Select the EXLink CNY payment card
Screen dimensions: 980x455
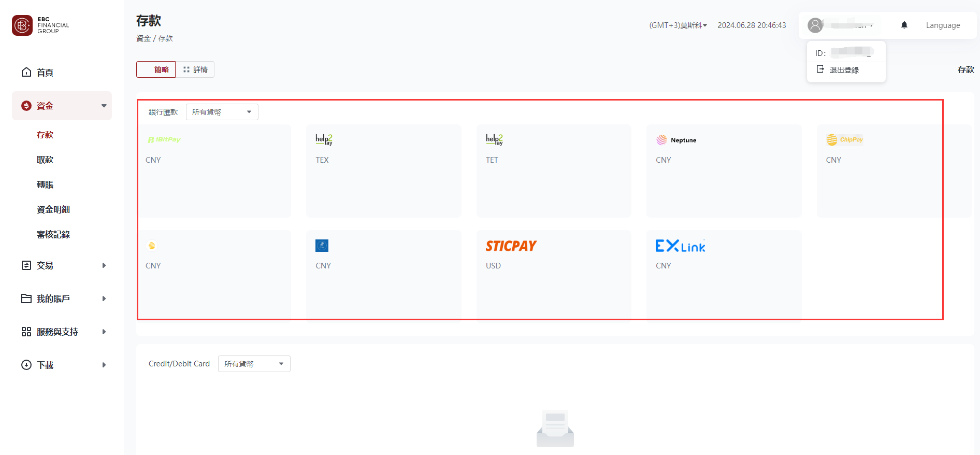coord(724,276)
